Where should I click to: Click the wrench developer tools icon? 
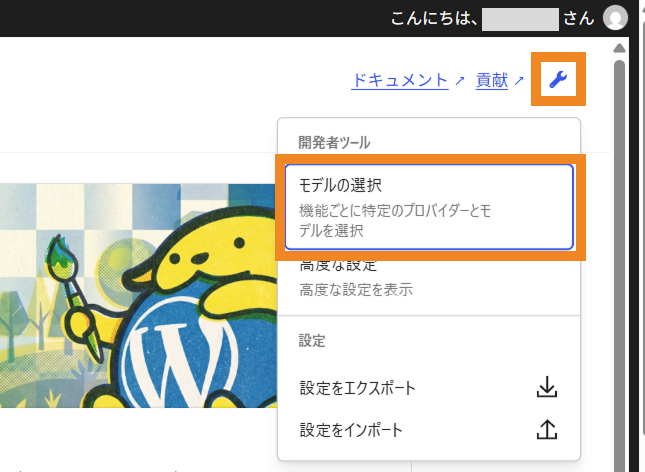click(558, 79)
